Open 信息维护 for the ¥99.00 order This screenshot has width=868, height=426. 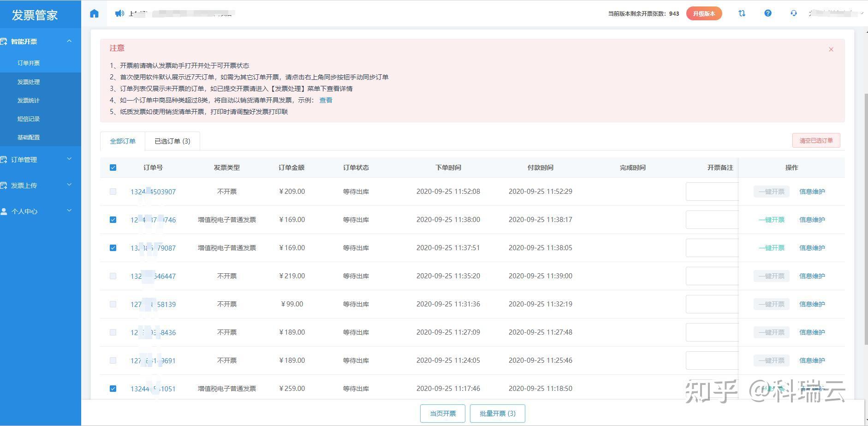[812, 304]
